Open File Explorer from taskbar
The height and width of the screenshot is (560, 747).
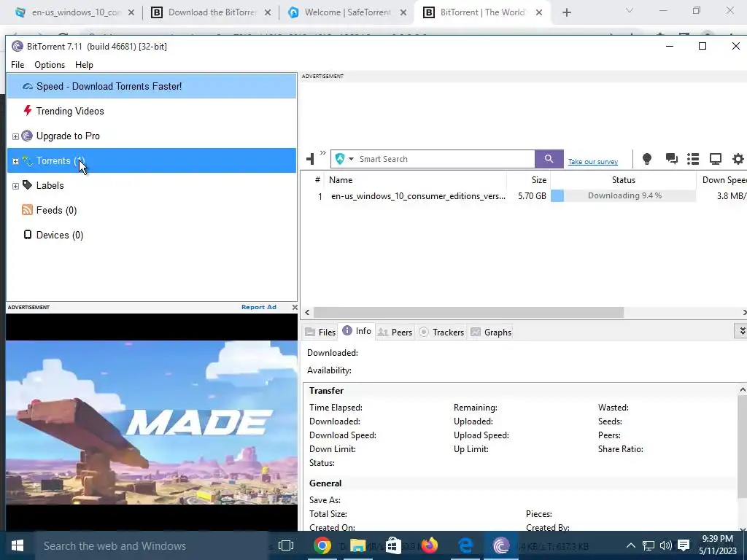357,545
